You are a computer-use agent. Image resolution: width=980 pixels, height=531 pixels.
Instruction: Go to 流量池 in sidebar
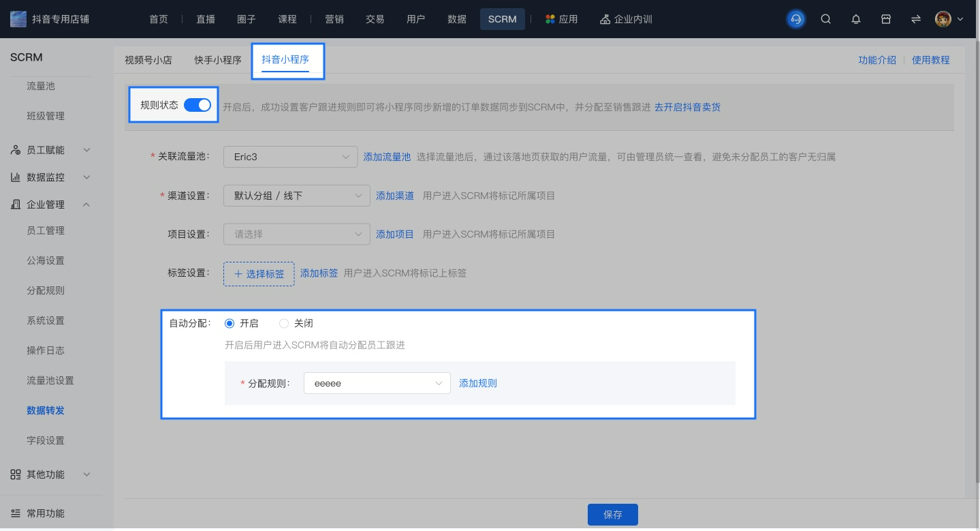pos(41,86)
